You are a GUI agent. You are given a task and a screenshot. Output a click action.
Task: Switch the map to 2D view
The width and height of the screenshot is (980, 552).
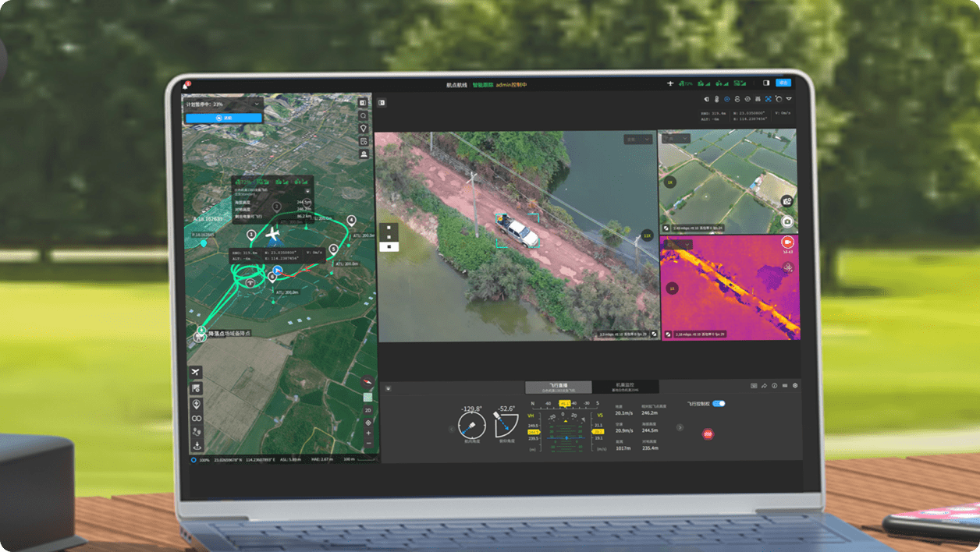coord(367,410)
